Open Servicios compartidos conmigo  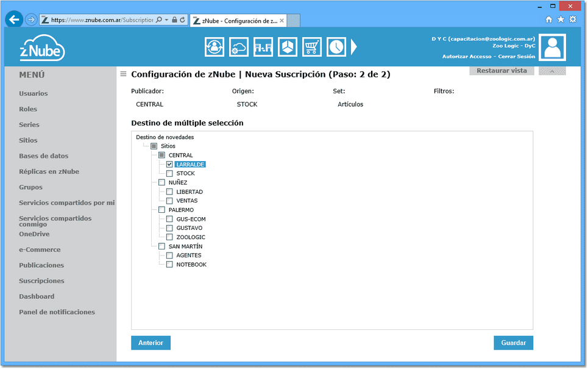(55, 221)
